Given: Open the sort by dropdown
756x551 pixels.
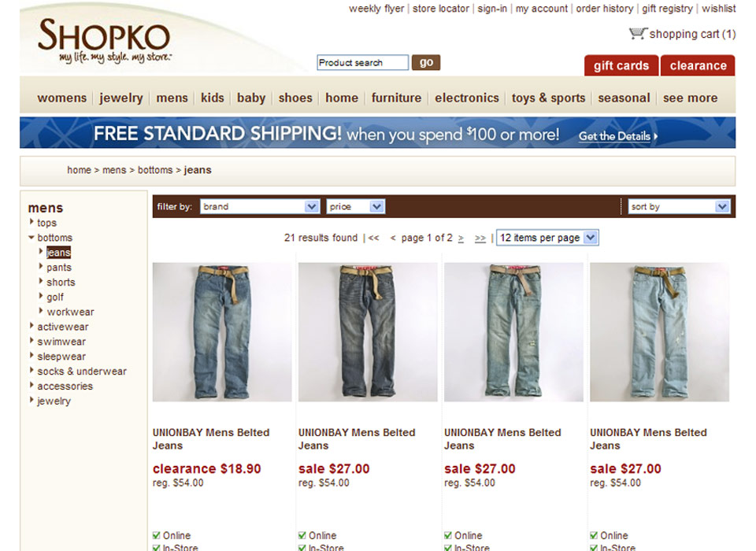Looking at the screenshot, I should [x=679, y=206].
